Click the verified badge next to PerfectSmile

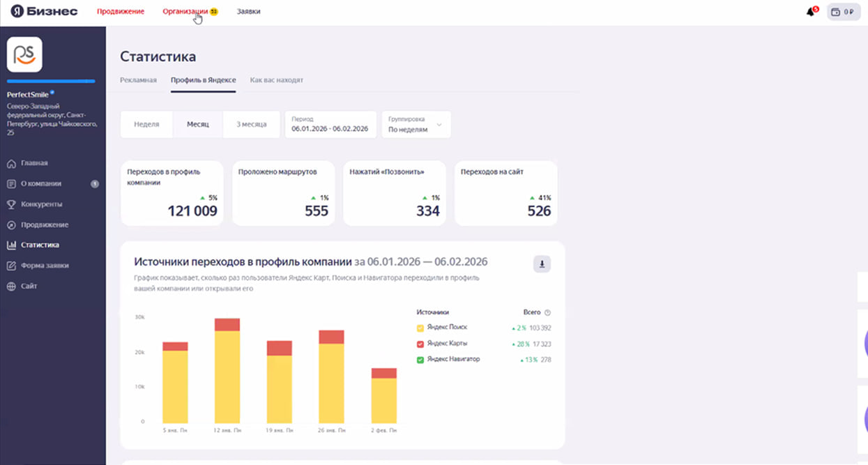pyautogui.click(x=52, y=92)
